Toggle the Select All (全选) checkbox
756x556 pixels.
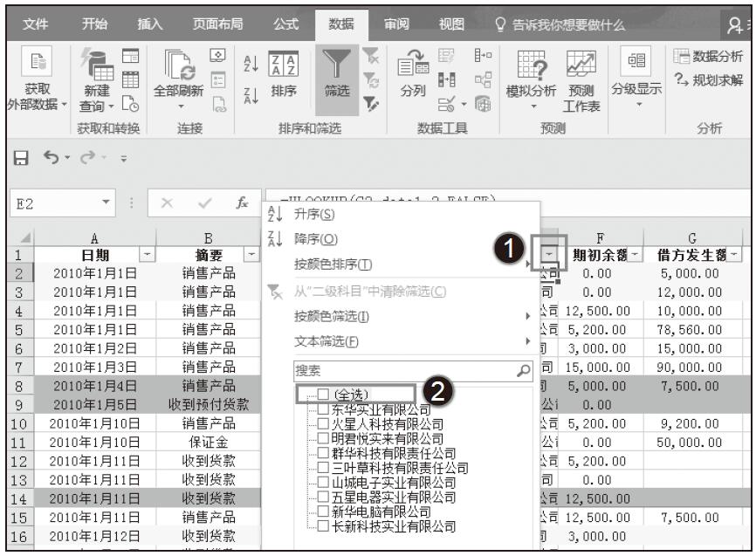[x=324, y=395]
